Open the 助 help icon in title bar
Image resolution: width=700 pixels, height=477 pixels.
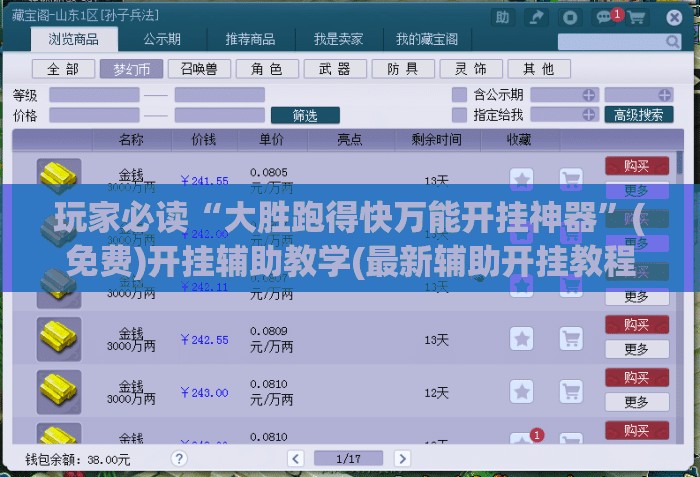point(502,17)
